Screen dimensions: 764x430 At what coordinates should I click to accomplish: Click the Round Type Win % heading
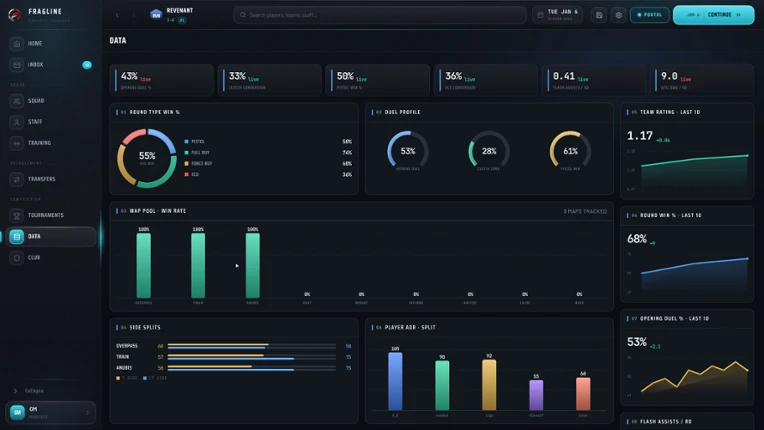click(154, 112)
